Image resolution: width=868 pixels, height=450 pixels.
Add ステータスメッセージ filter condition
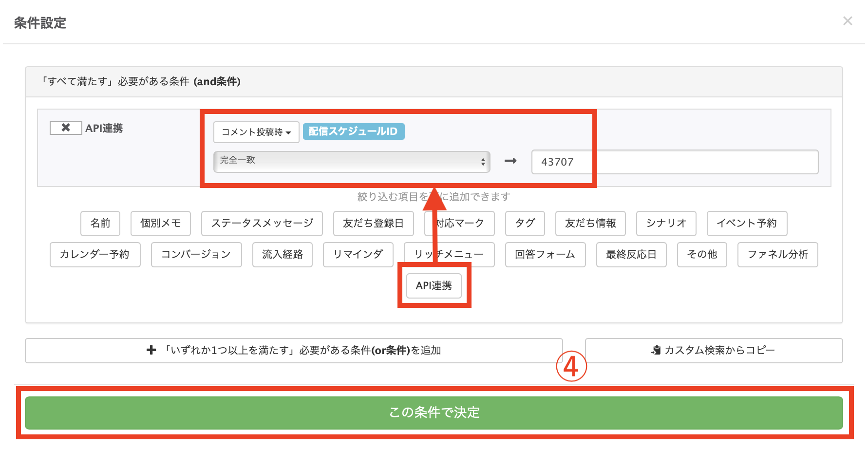pyautogui.click(x=262, y=223)
